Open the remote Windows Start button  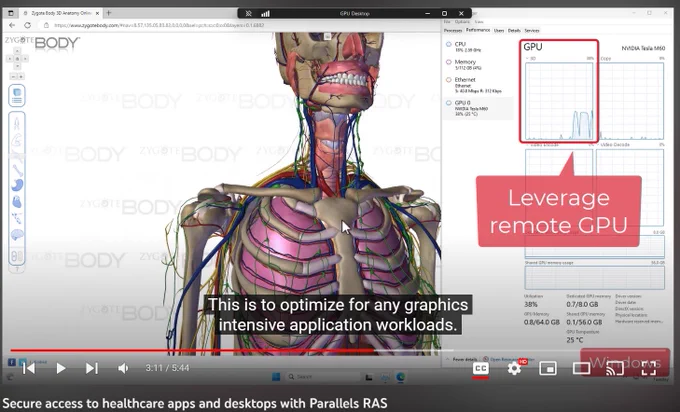click(x=276, y=377)
